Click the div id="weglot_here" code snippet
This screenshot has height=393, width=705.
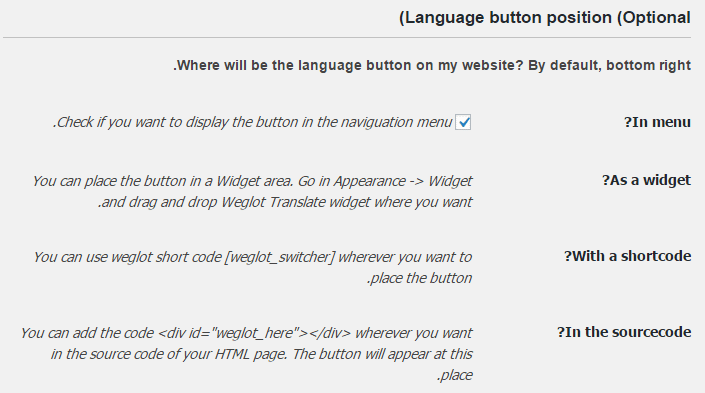(254, 333)
